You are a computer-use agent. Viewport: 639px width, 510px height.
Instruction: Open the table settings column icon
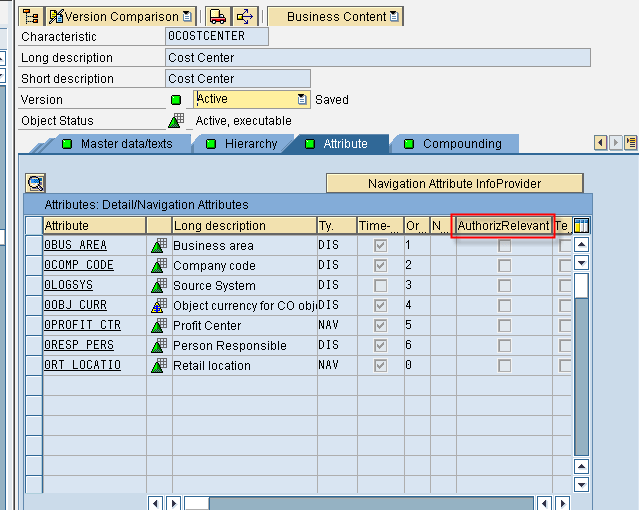click(581, 225)
